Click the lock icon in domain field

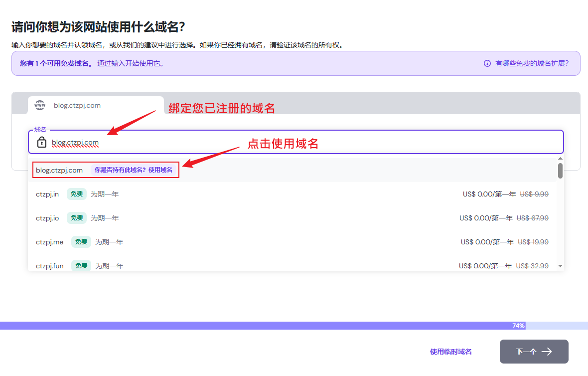click(x=42, y=142)
